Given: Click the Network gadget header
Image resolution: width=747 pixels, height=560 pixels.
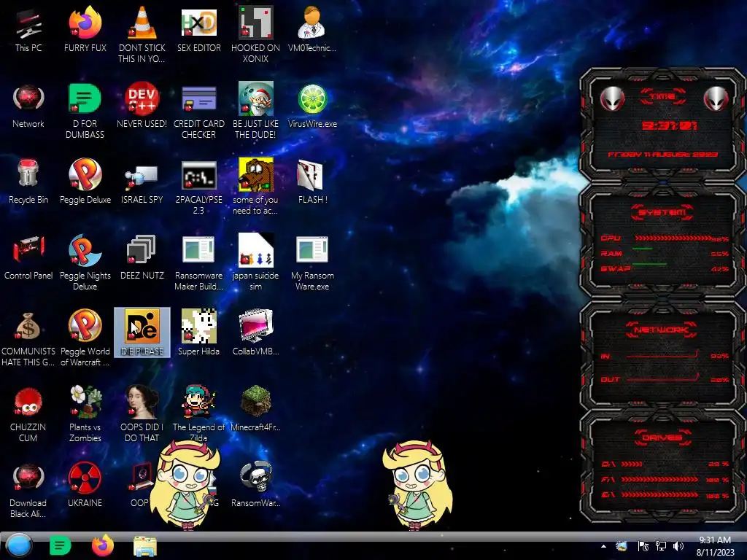Looking at the screenshot, I should 661,330.
